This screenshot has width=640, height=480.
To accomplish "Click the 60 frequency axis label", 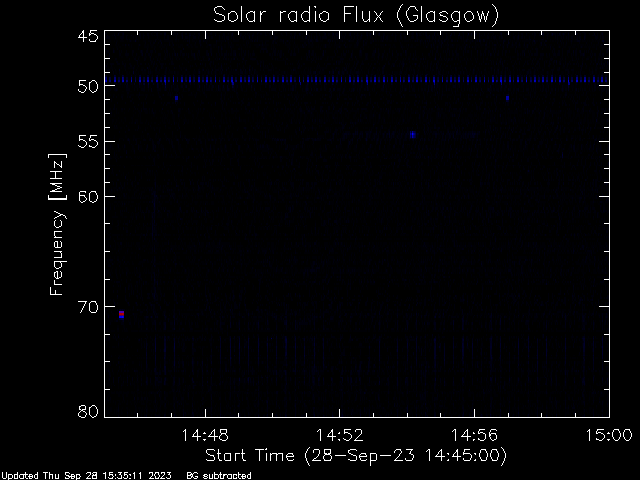I will point(88,196).
